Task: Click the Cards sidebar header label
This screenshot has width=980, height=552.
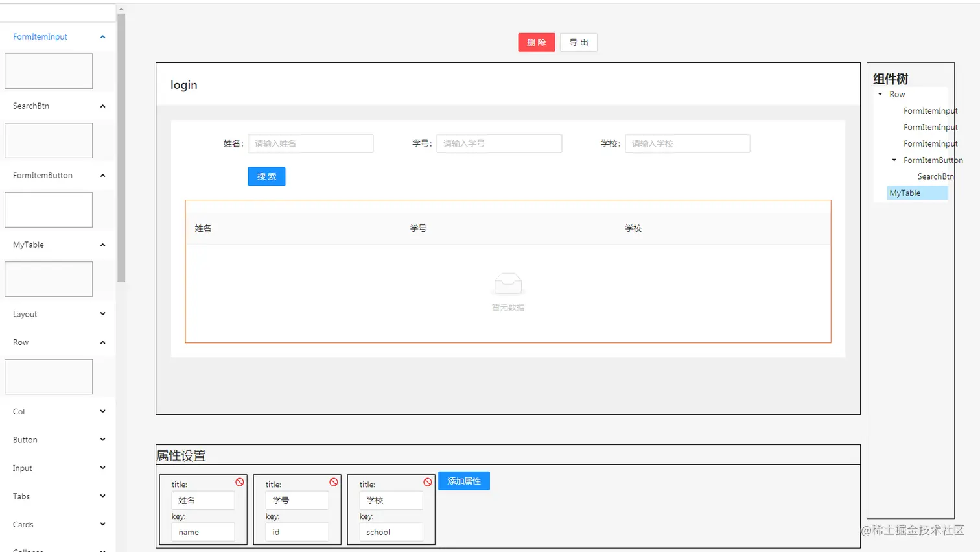Action: tap(23, 524)
